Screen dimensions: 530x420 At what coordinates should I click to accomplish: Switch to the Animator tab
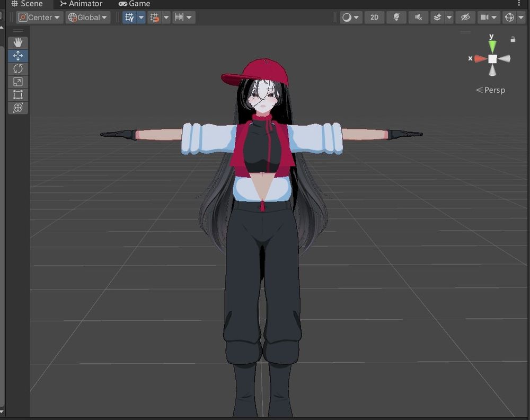click(81, 4)
